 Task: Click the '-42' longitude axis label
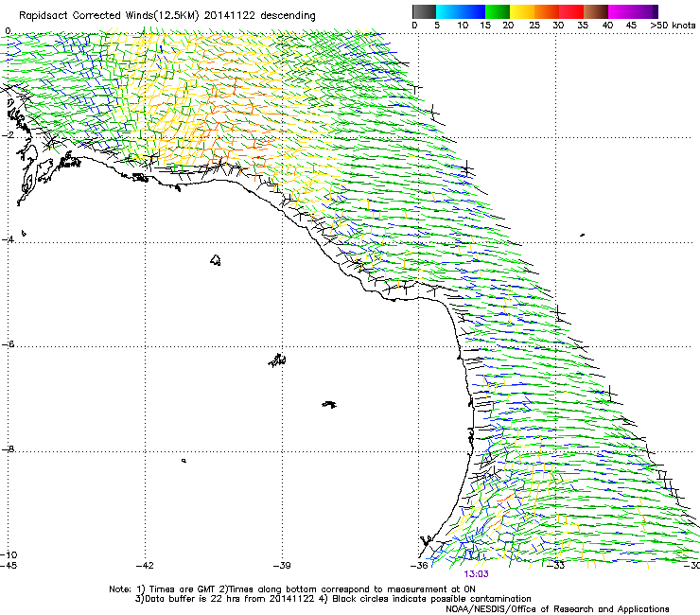point(145,566)
